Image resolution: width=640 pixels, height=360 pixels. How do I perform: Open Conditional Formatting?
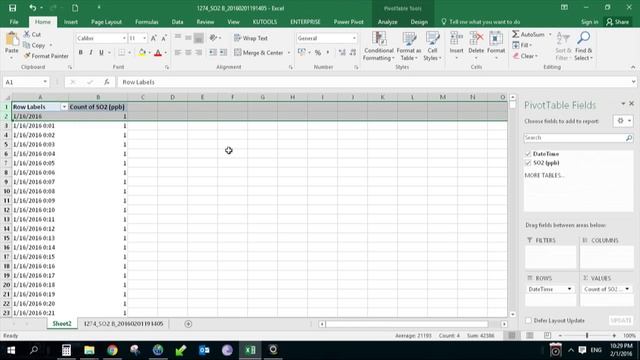(x=379, y=46)
